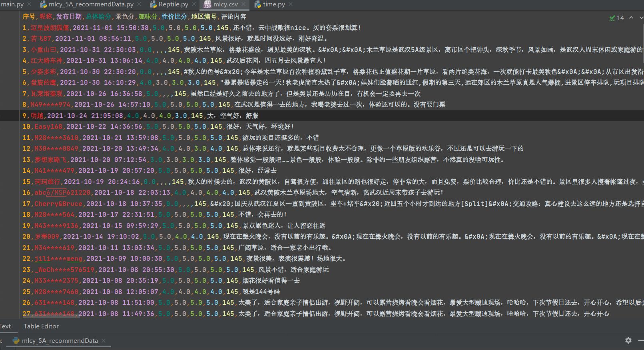Close the Reptile.py tab
Screen dimensions: 644x350
(193, 4)
